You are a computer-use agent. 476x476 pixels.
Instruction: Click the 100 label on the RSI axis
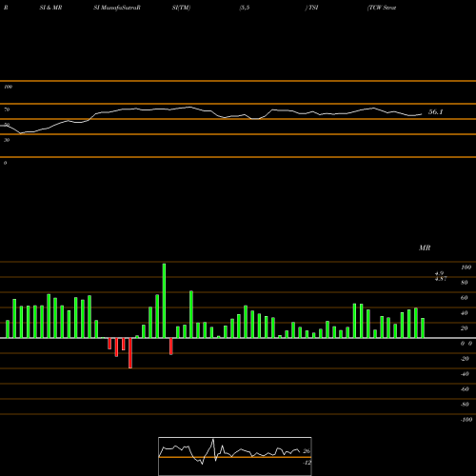[8, 87]
